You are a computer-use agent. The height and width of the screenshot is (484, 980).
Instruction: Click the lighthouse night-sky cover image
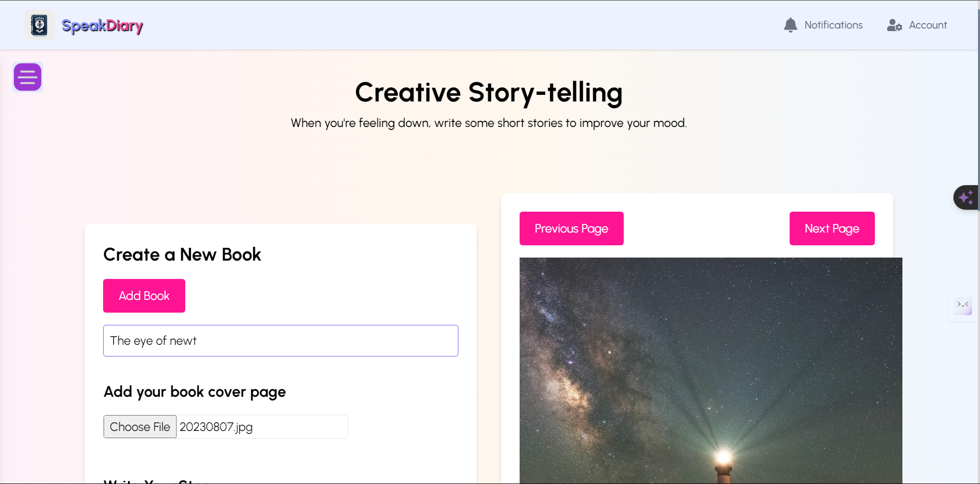pos(710,370)
